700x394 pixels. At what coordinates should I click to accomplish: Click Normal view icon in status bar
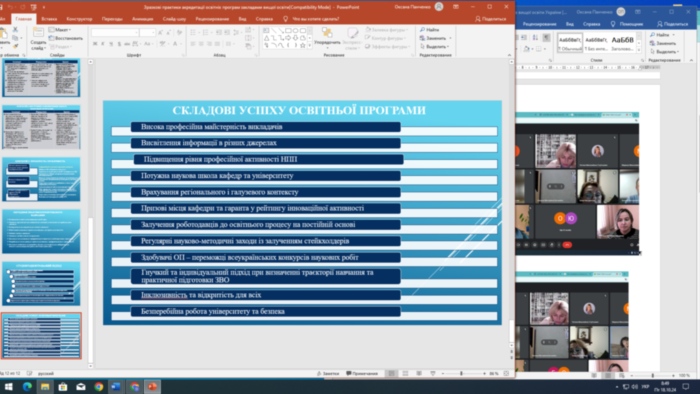pyautogui.click(x=392, y=373)
